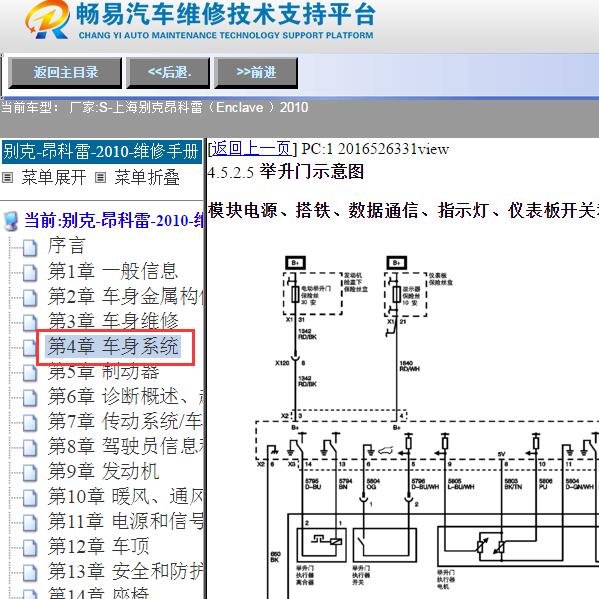The height and width of the screenshot is (599, 599).
Task: Click the PC:1 2016526331view text
Action: click(375, 149)
